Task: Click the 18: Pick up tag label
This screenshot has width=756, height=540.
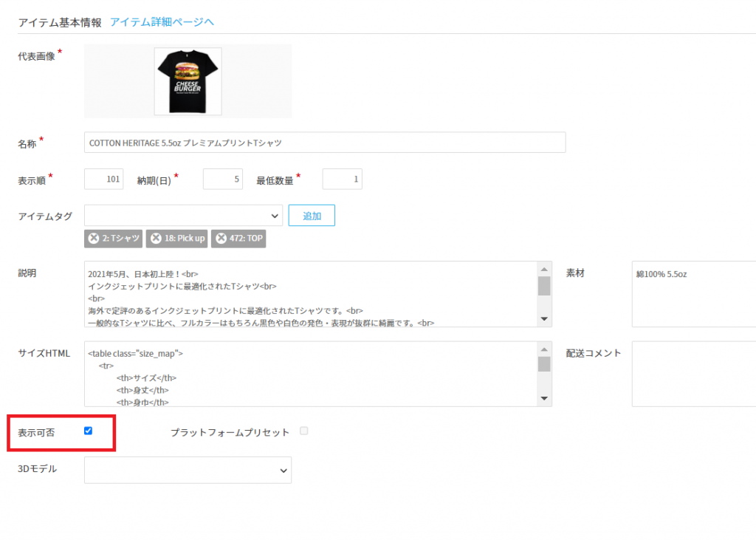Action: [185, 238]
